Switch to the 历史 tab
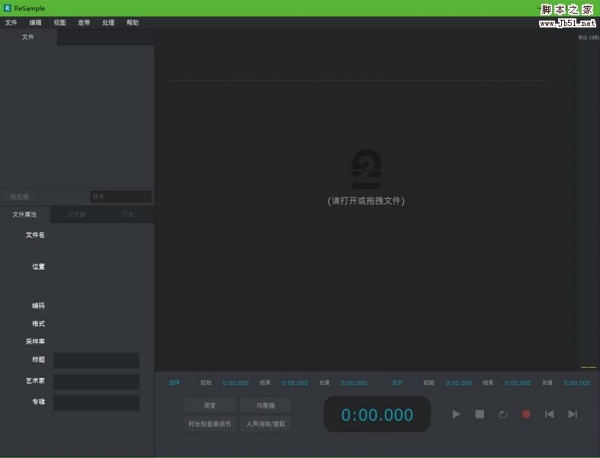Screen dimensions: 600x458 click(128, 214)
